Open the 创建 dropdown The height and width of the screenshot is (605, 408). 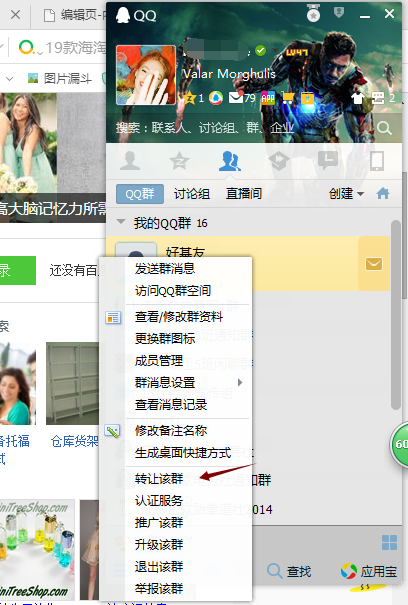346,193
